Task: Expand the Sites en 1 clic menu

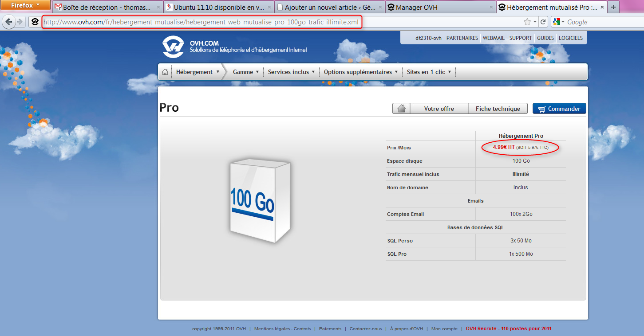Action: (429, 72)
